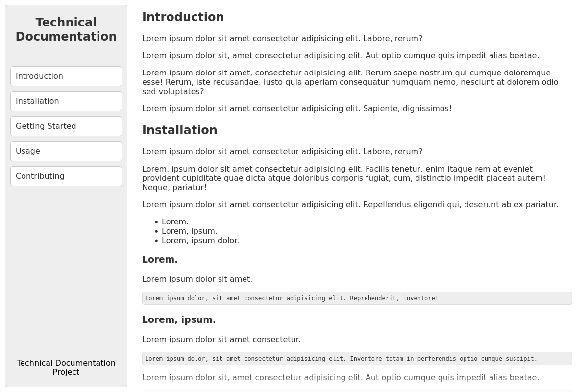Screen dimensions: 588x392
Task: Click the Technical Documentation Project footer text
Action: coord(66,367)
